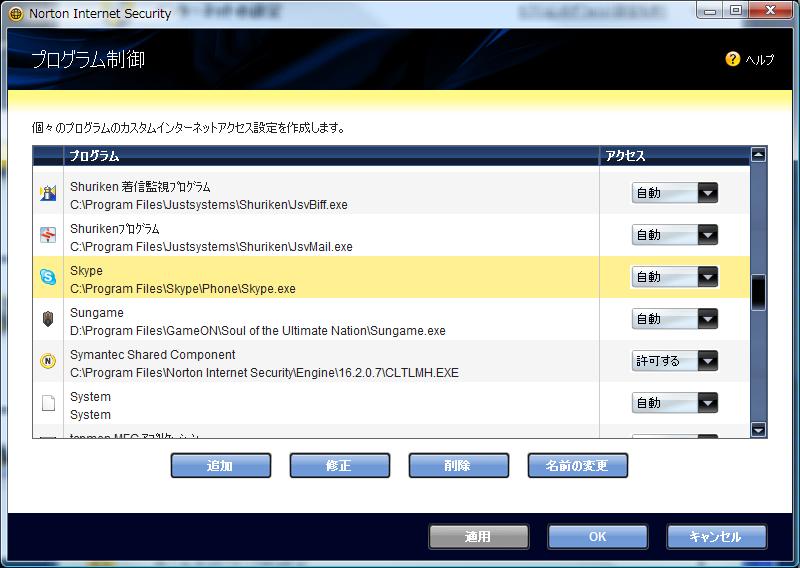Open access dropdown for Symantec Shared Component

(674, 361)
